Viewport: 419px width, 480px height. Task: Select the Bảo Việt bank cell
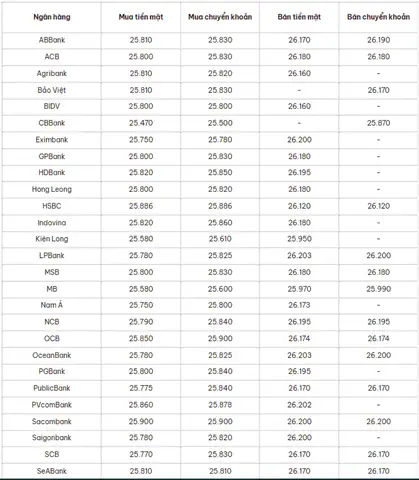[52, 90]
